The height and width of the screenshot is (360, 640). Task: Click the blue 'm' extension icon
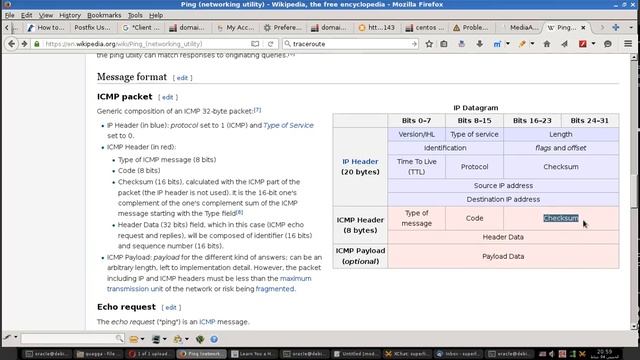[497, 44]
